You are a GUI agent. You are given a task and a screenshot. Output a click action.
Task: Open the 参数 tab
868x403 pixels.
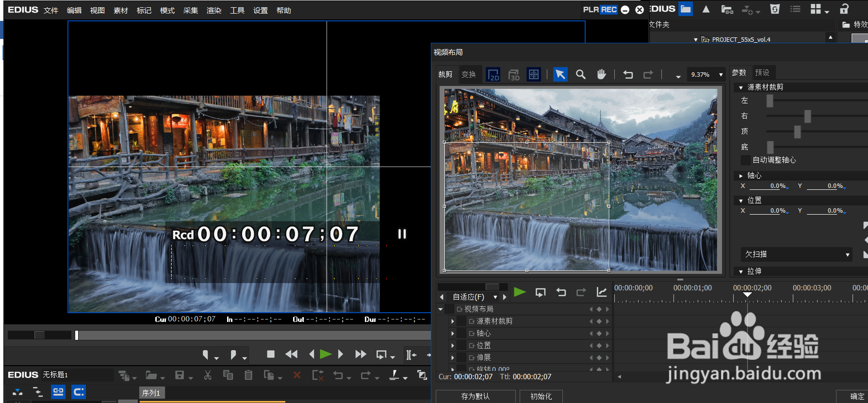[x=739, y=72]
